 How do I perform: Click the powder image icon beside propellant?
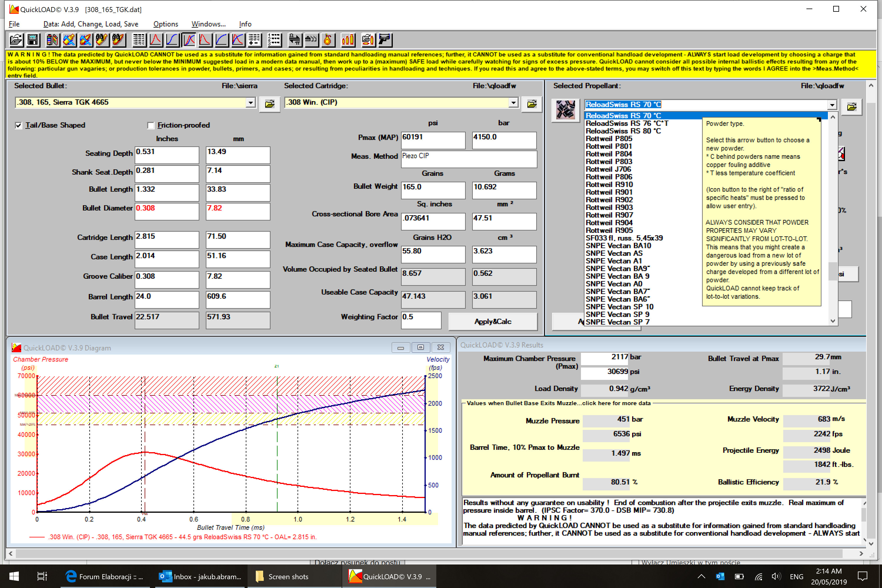(565, 110)
